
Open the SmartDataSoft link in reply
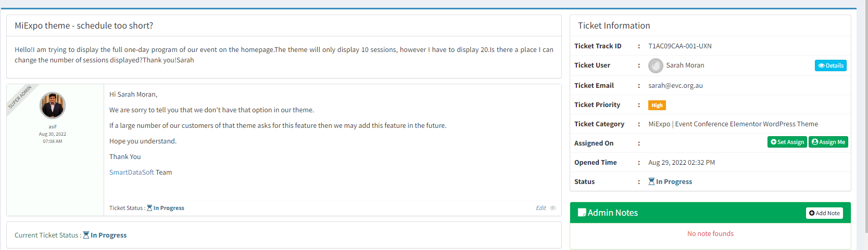(132, 172)
